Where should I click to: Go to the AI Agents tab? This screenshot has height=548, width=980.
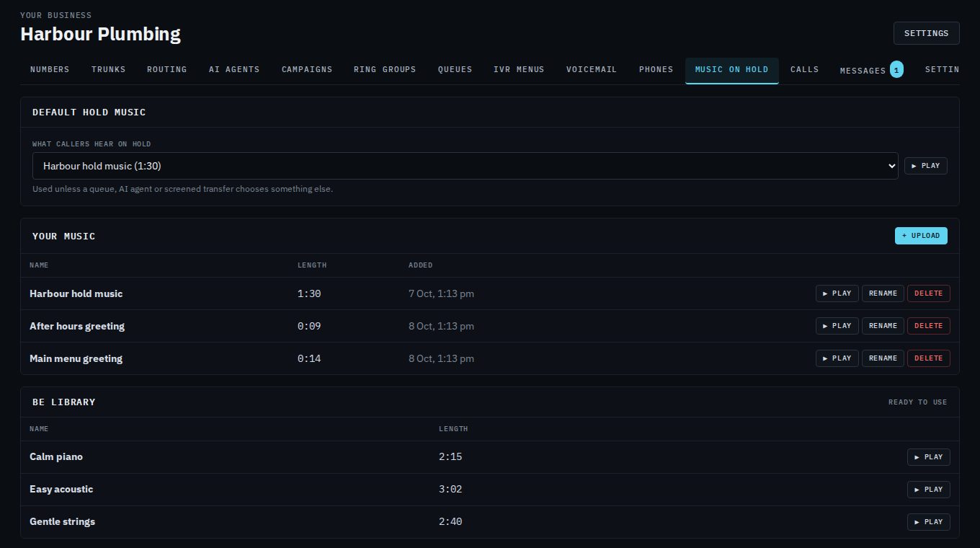[x=234, y=70]
